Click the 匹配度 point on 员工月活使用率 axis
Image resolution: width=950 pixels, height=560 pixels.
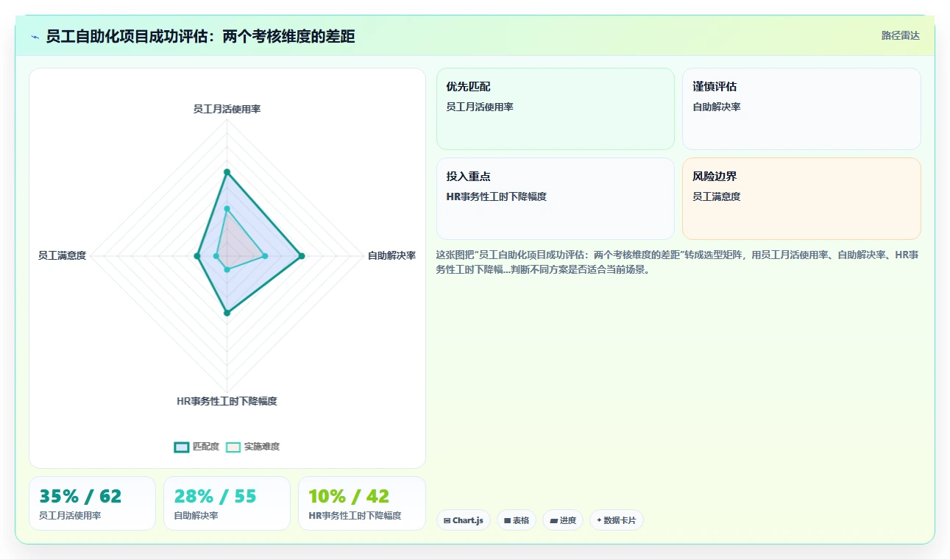(x=227, y=172)
